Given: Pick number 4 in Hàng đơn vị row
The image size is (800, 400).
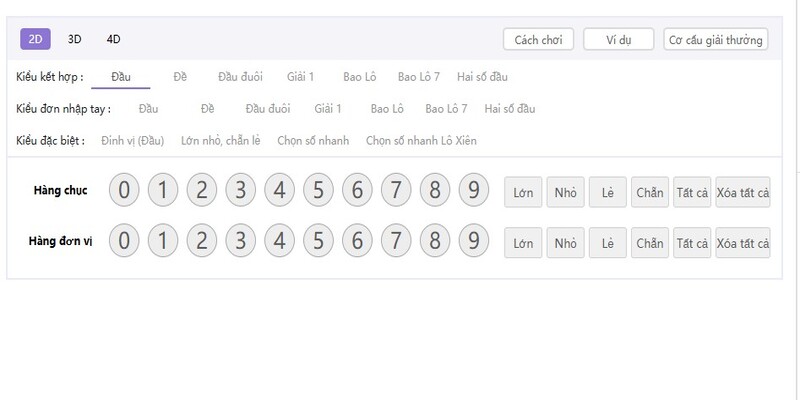Looking at the screenshot, I should tap(279, 241).
